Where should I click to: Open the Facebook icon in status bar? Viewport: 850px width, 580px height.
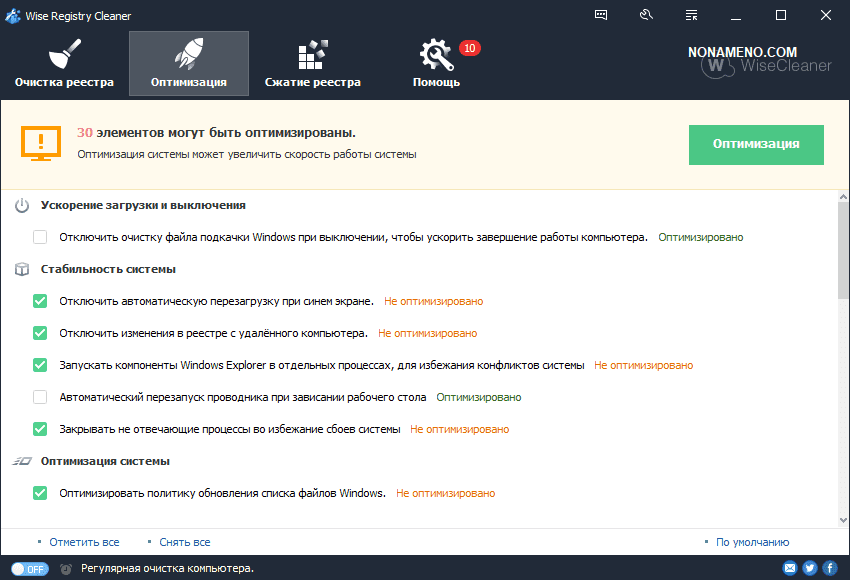coord(829,568)
